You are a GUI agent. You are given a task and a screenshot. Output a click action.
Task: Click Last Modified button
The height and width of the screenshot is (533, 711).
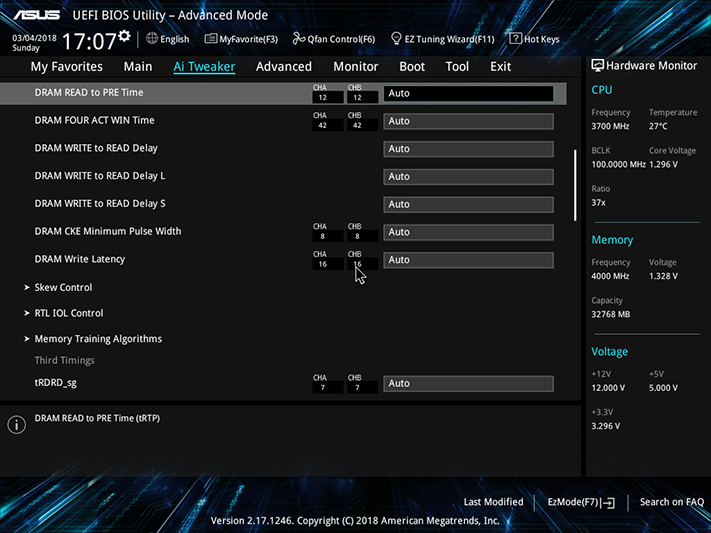(x=493, y=502)
